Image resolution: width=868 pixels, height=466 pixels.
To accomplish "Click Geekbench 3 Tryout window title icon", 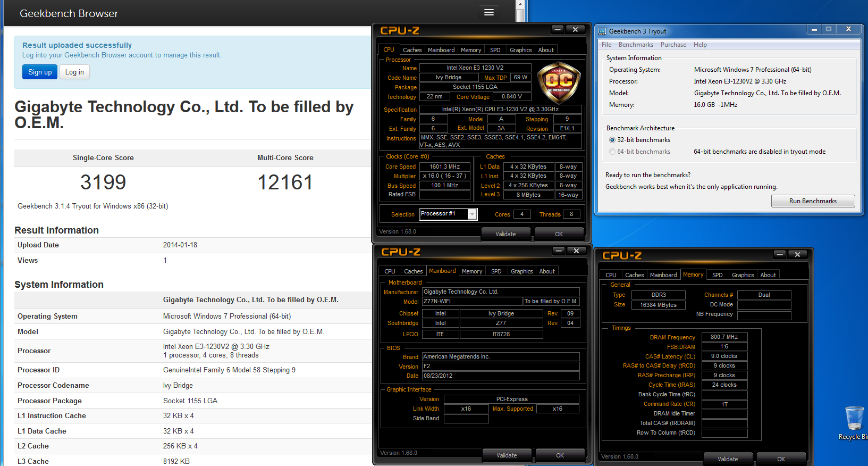I will point(602,31).
